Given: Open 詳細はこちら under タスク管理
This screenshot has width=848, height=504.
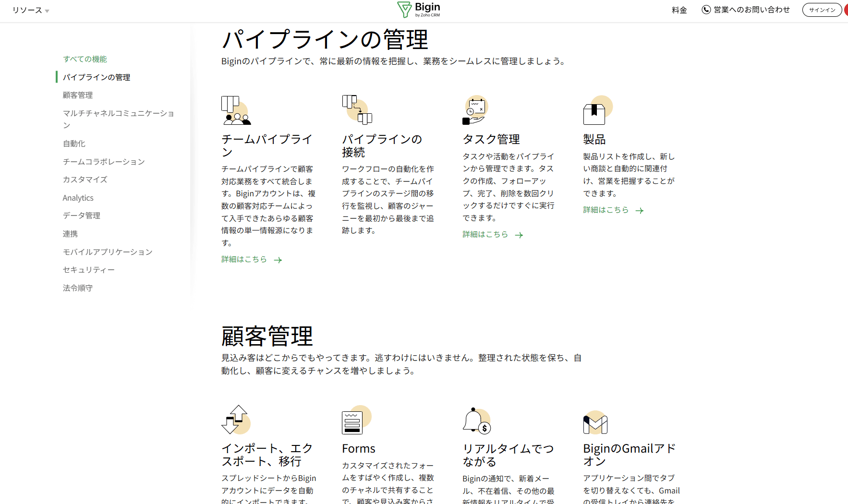Looking at the screenshot, I should (x=485, y=234).
